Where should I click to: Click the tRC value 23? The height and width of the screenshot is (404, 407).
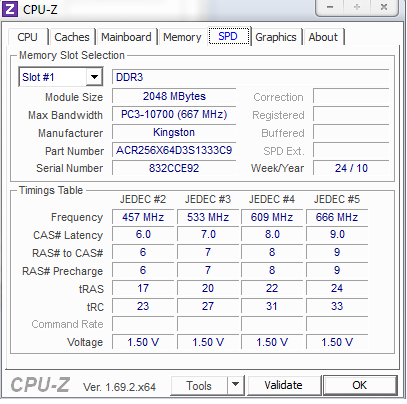pyautogui.click(x=143, y=306)
